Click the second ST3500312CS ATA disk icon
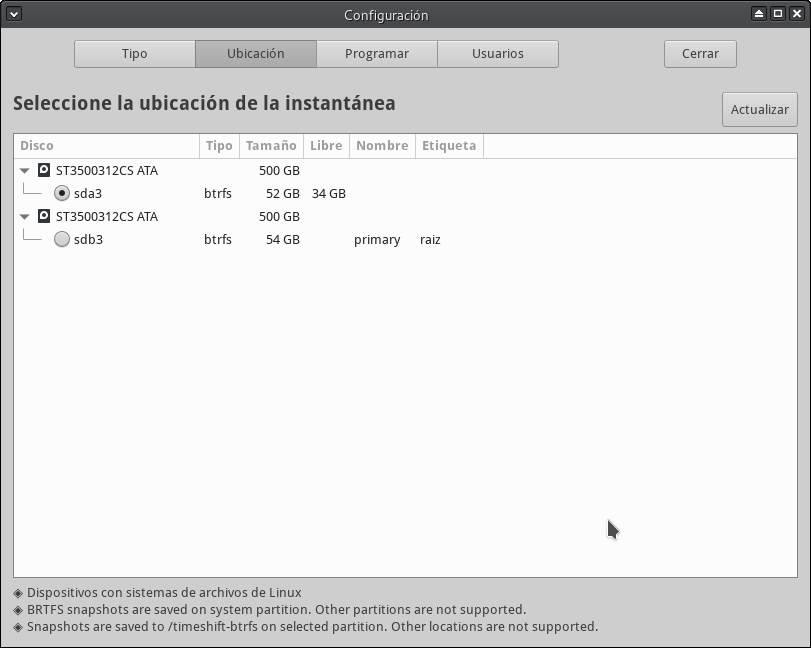 tap(44, 217)
